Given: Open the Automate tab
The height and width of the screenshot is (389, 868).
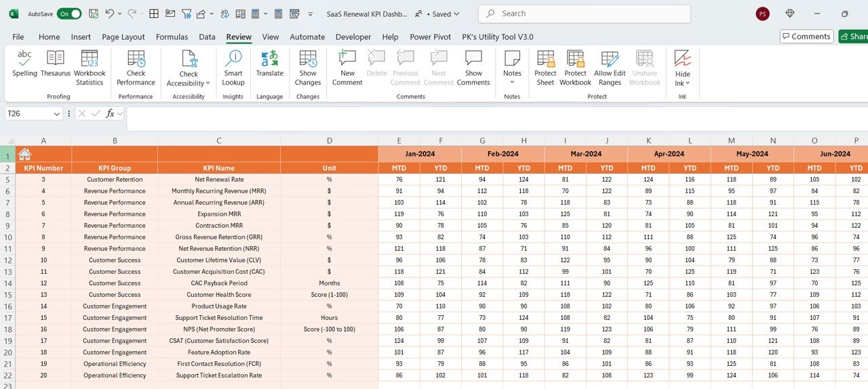Looking at the screenshot, I should [307, 37].
